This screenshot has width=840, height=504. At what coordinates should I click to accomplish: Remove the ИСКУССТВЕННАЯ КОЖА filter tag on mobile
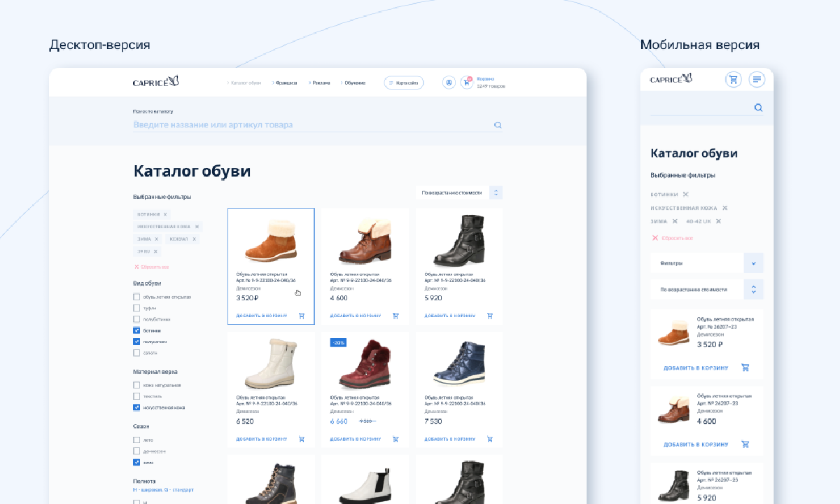[x=725, y=208]
